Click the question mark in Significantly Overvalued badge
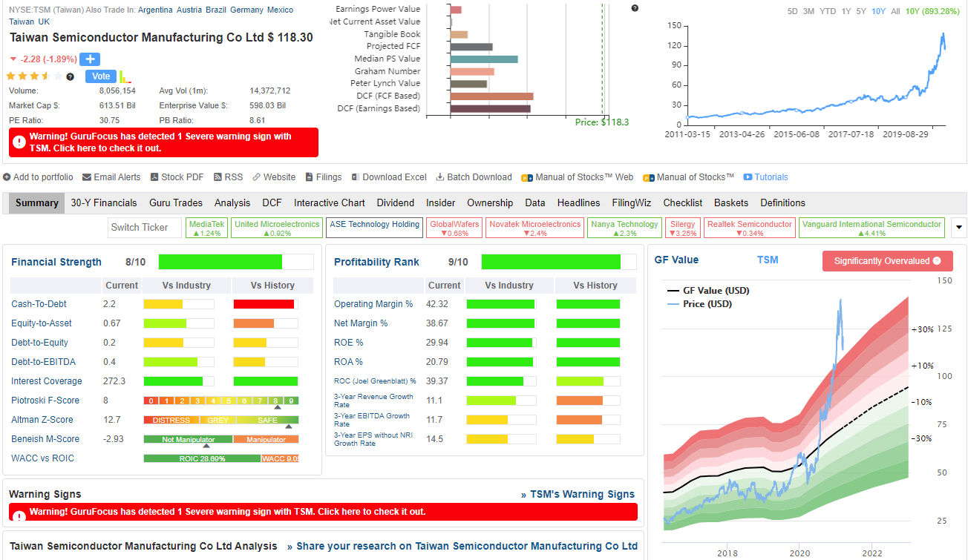968x560 pixels. pyautogui.click(x=937, y=261)
